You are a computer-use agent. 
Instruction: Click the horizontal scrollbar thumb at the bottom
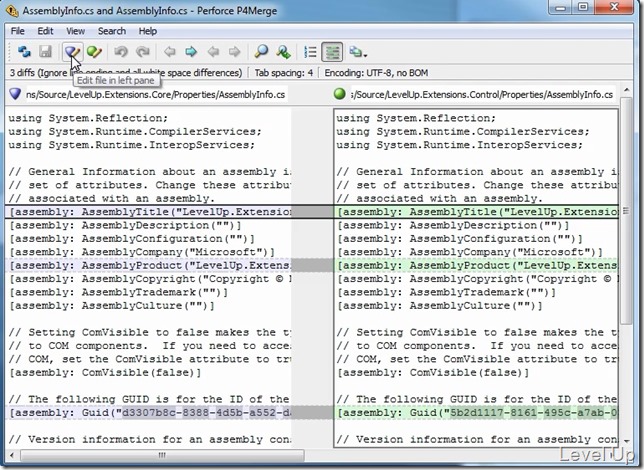click(x=162, y=455)
